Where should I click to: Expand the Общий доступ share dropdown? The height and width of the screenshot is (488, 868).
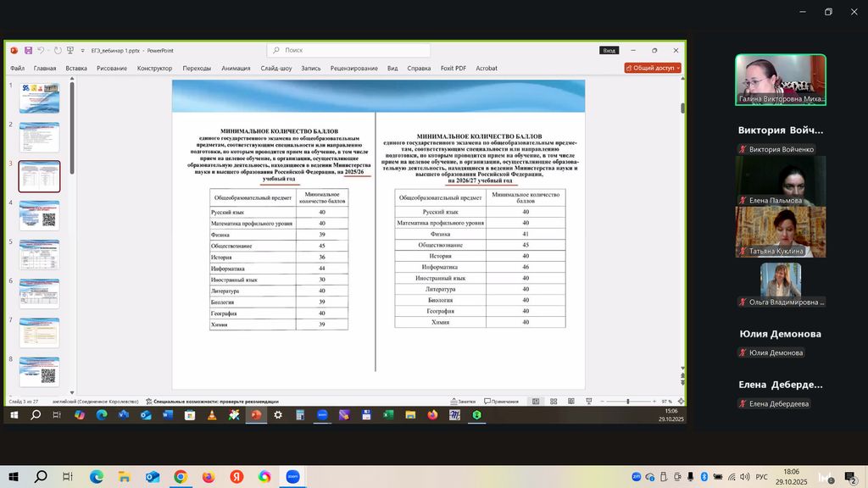click(653, 68)
